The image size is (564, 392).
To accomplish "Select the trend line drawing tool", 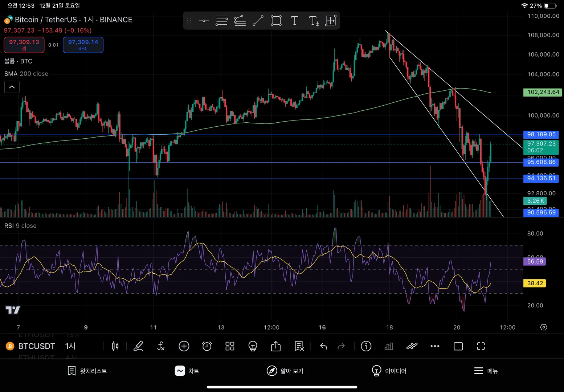I will pyautogui.click(x=258, y=21).
